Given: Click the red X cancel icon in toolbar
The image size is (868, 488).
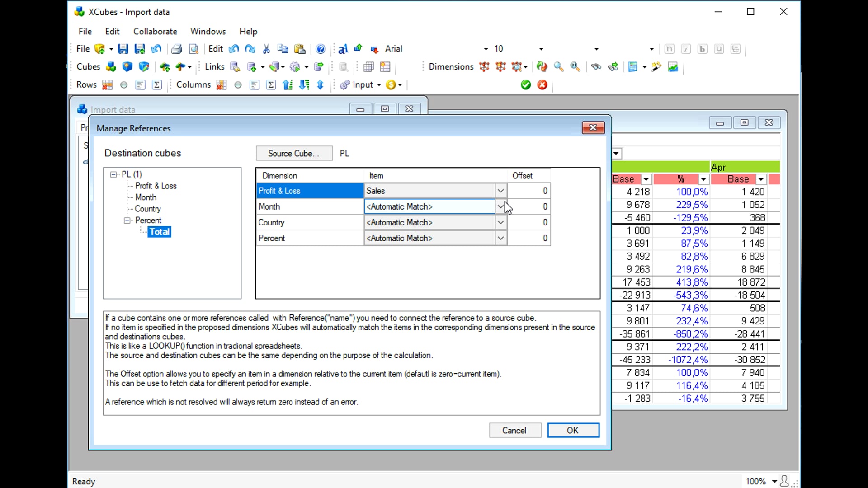Looking at the screenshot, I should (x=542, y=85).
